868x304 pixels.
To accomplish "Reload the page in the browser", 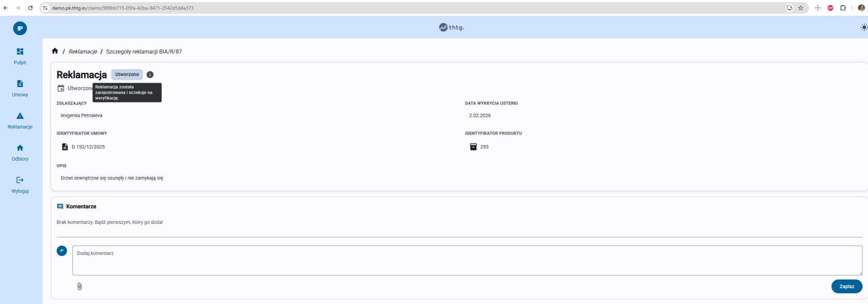I will click(30, 8).
